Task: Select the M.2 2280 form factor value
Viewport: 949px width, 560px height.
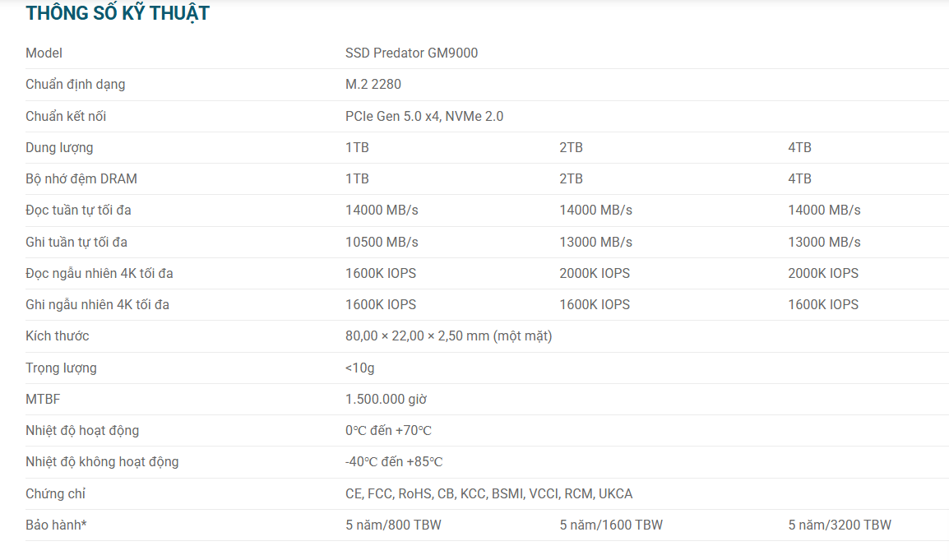Action: click(x=373, y=84)
